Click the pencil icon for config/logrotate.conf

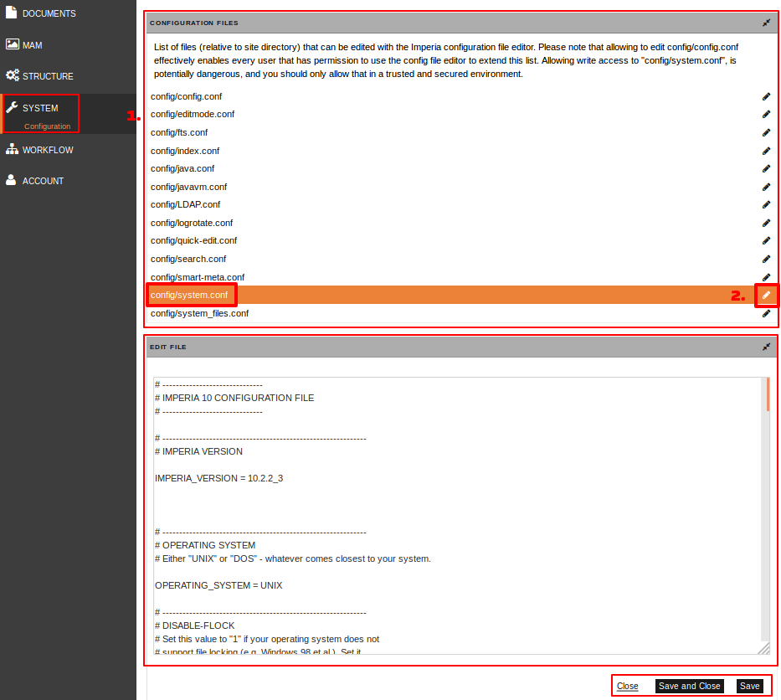[x=766, y=224]
